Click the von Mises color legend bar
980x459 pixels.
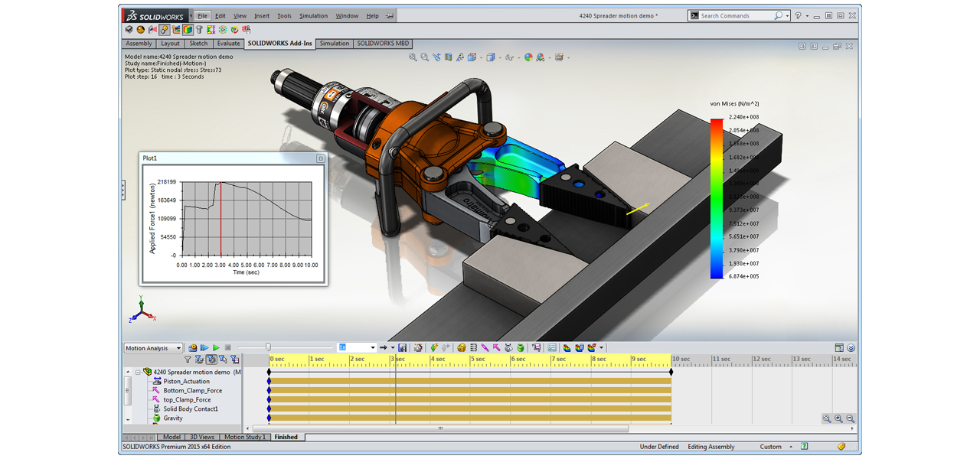coord(717,197)
